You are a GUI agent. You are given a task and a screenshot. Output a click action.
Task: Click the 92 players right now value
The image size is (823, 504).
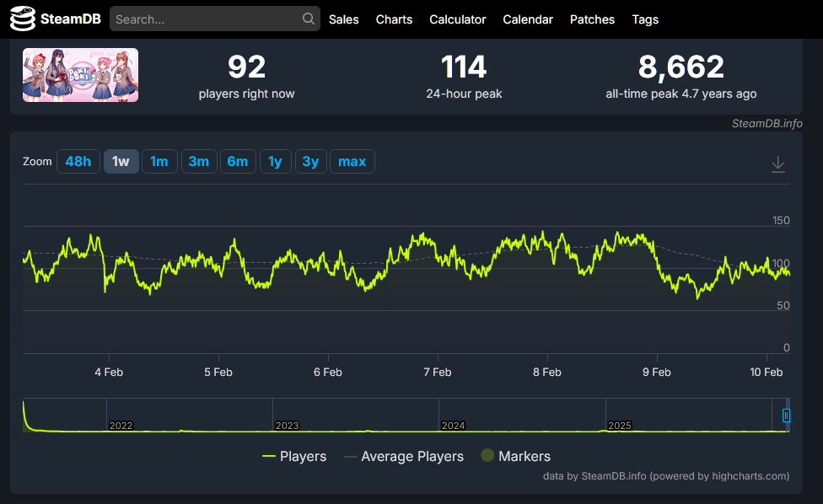point(247,67)
